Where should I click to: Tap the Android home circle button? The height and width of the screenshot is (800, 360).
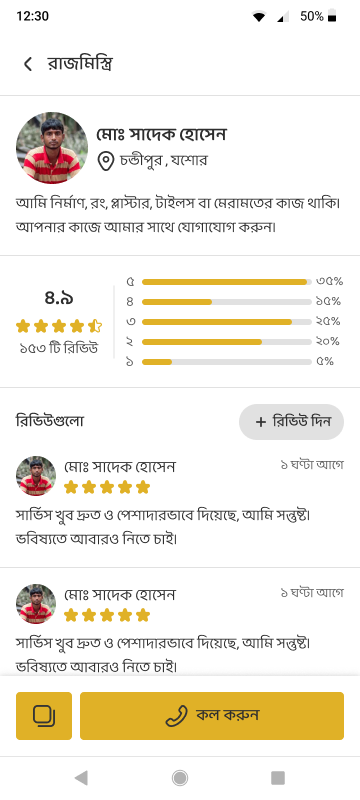(179, 778)
